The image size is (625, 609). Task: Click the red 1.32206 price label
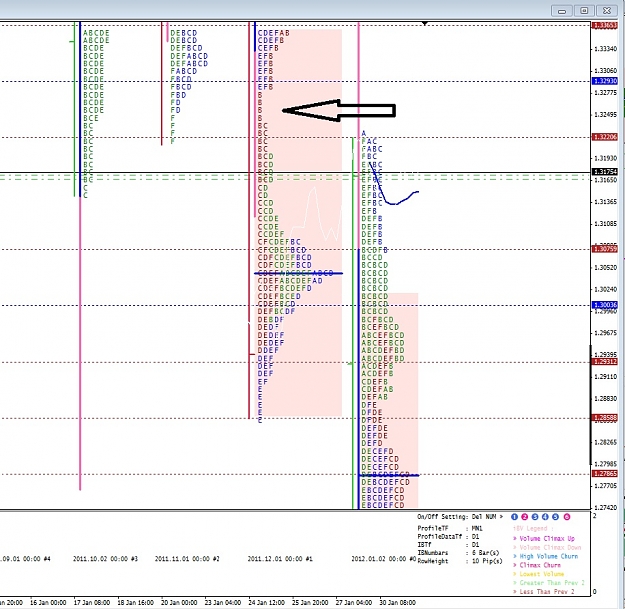coord(605,137)
